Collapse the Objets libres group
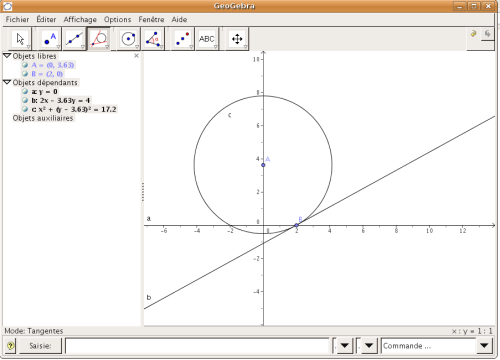The width and height of the screenshot is (500, 360). pyautogui.click(x=7, y=56)
